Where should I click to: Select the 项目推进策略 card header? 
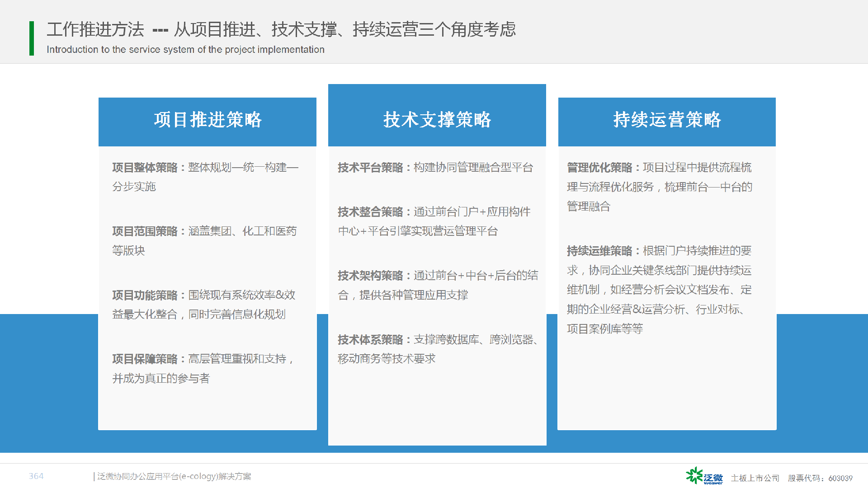pos(208,122)
